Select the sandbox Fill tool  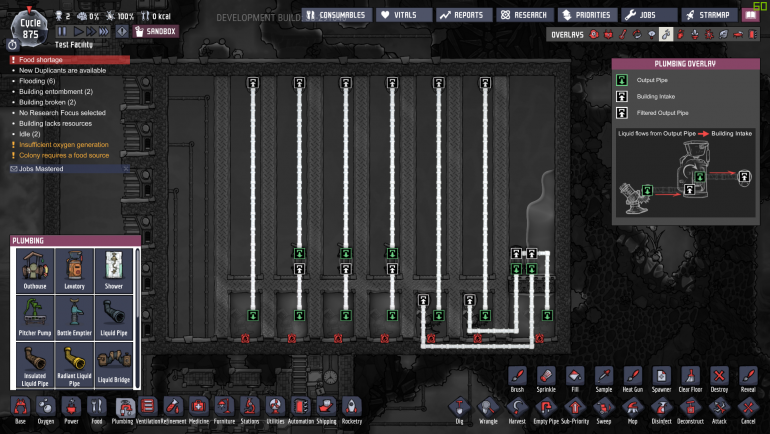tap(575, 379)
